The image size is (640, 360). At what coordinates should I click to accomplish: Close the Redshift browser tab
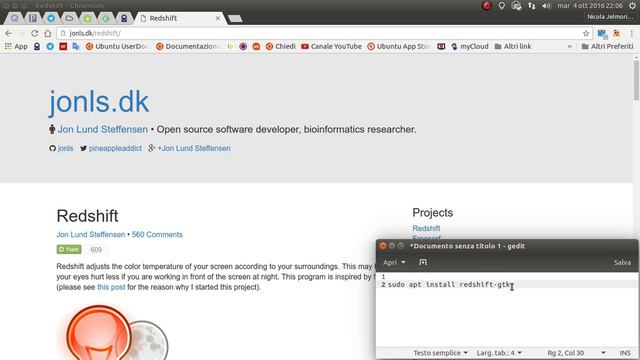218,18
